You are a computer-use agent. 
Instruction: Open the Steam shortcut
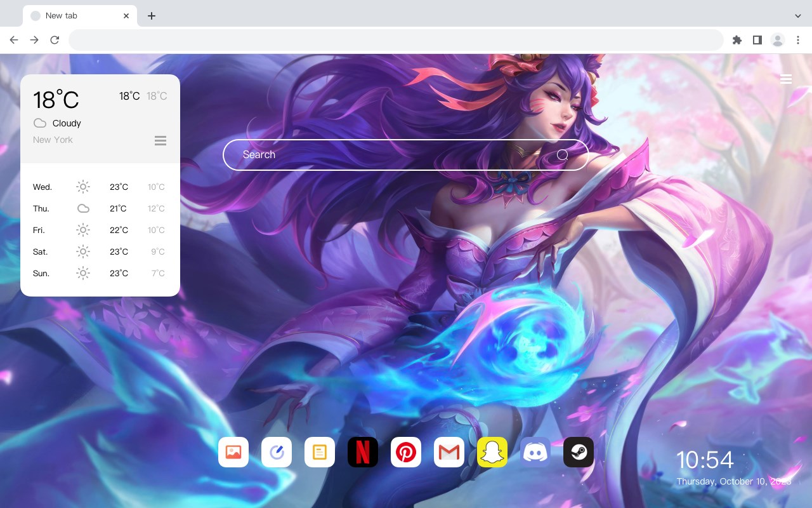[x=579, y=452]
